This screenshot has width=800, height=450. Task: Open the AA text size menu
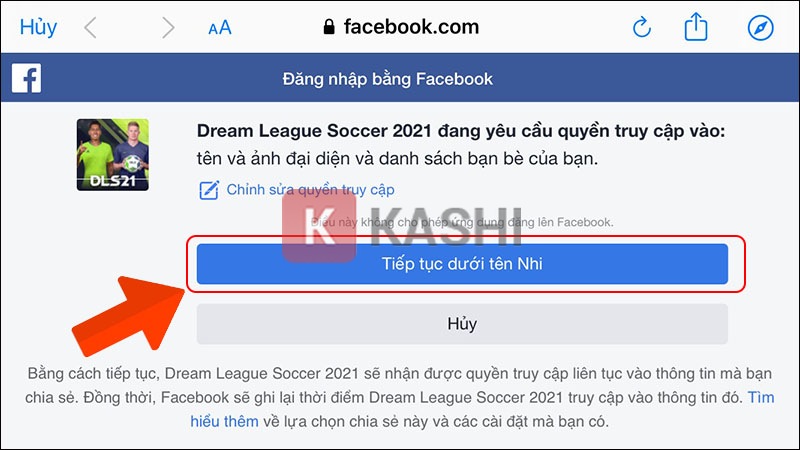(220, 28)
